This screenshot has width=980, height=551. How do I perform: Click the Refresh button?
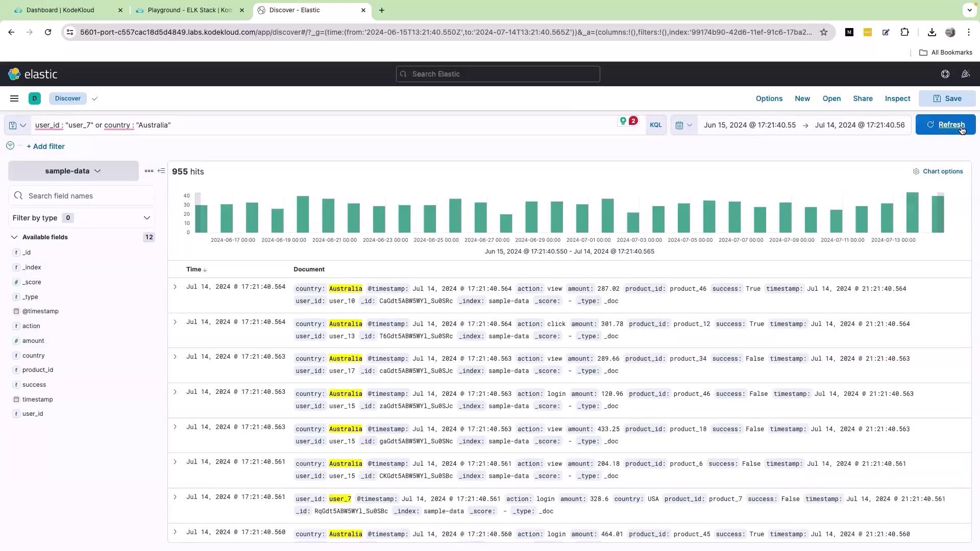pos(945,125)
